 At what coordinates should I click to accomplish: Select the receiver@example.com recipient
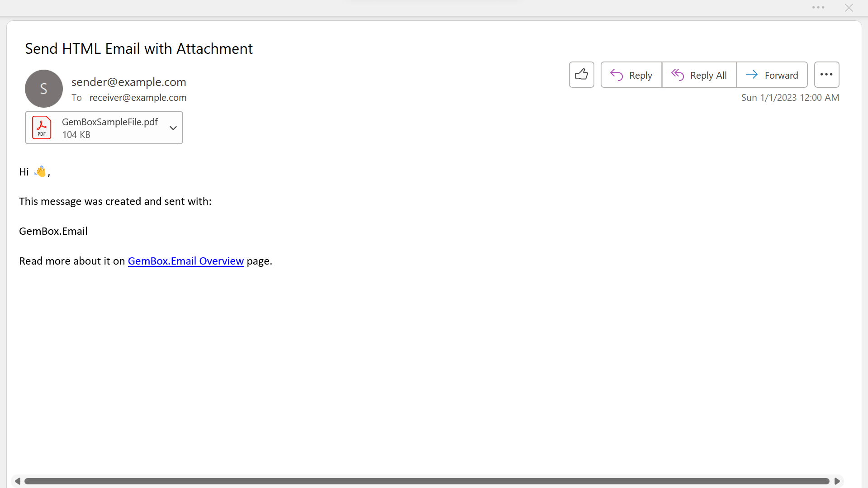138,98
